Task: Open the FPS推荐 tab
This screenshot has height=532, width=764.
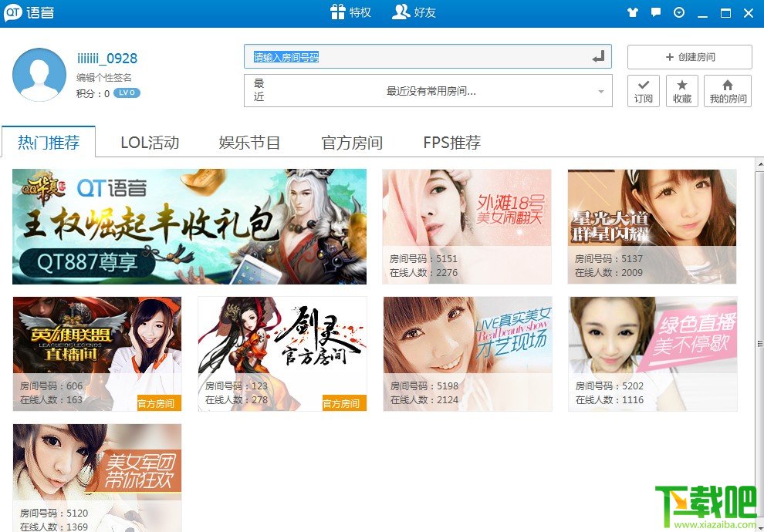Action: click(451, 143)
